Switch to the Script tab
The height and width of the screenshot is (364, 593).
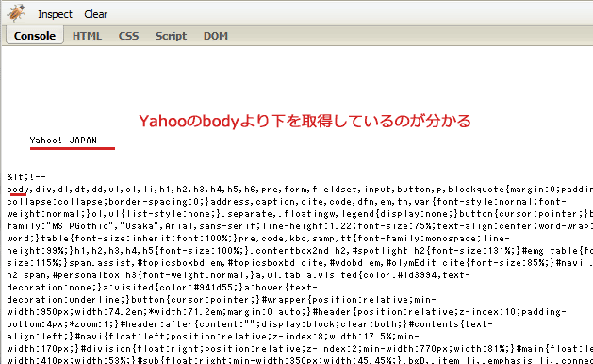171,36
